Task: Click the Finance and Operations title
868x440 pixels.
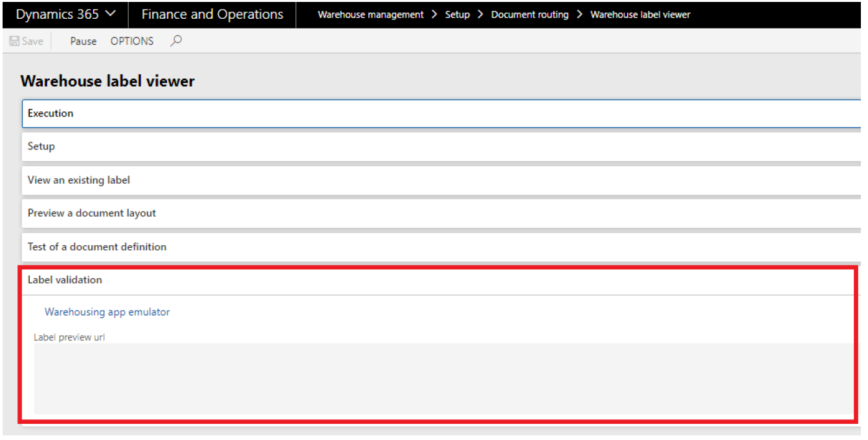Action: (x=212, y=14)
